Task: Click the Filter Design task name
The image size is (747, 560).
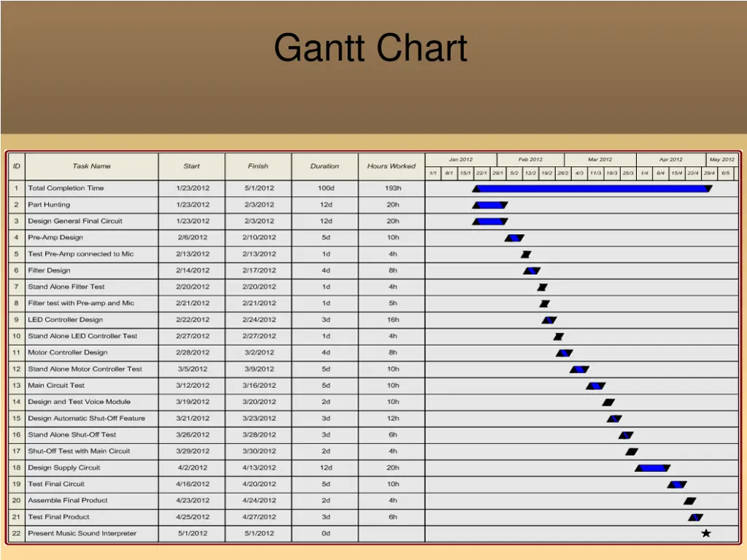Action: click(50, 271)
